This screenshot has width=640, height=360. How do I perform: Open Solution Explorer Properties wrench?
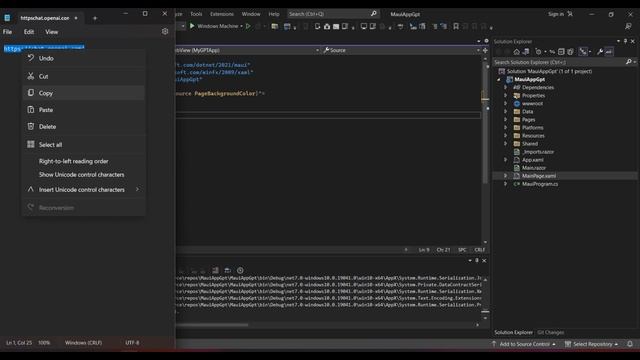(x=600, y=52)
